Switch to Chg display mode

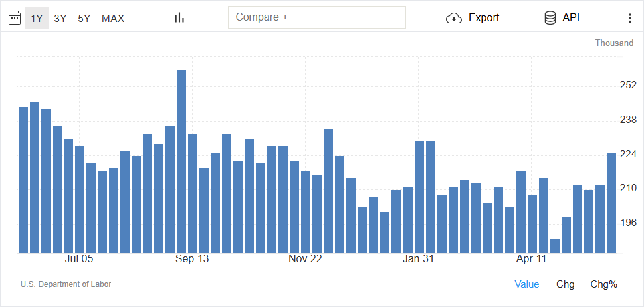point(566,284)
